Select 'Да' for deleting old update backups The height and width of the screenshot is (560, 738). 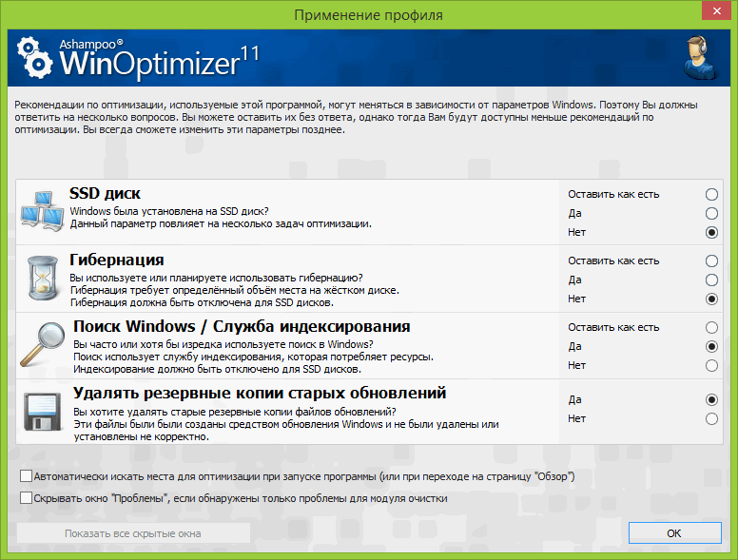click(711, 399)
